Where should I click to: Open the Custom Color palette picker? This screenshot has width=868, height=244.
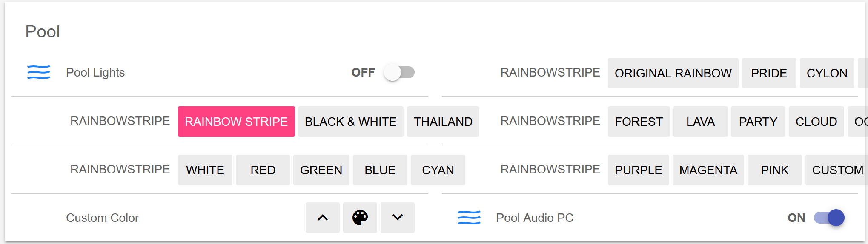(x=360, y=218)
